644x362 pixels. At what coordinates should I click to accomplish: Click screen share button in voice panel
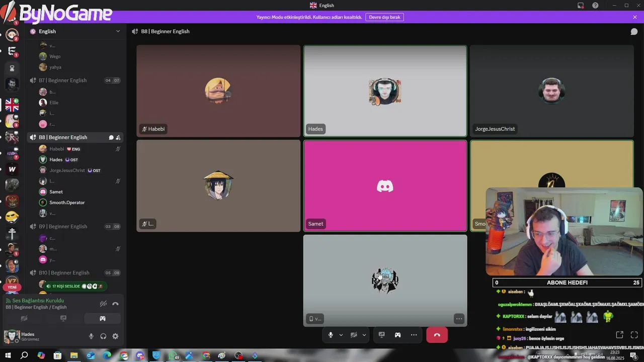point(63,318)
